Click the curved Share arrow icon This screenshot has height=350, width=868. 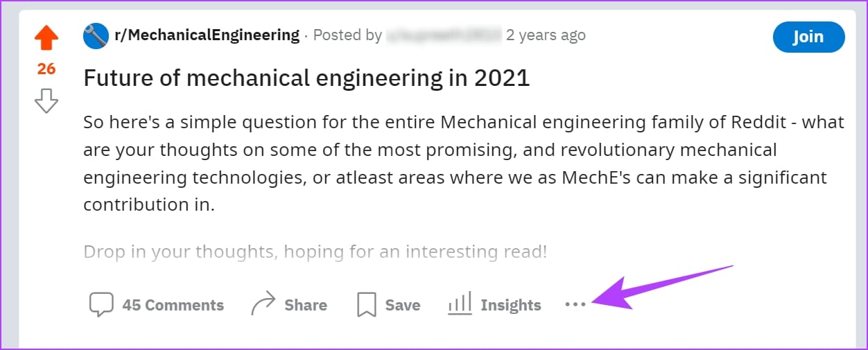(x=263, y=304)
